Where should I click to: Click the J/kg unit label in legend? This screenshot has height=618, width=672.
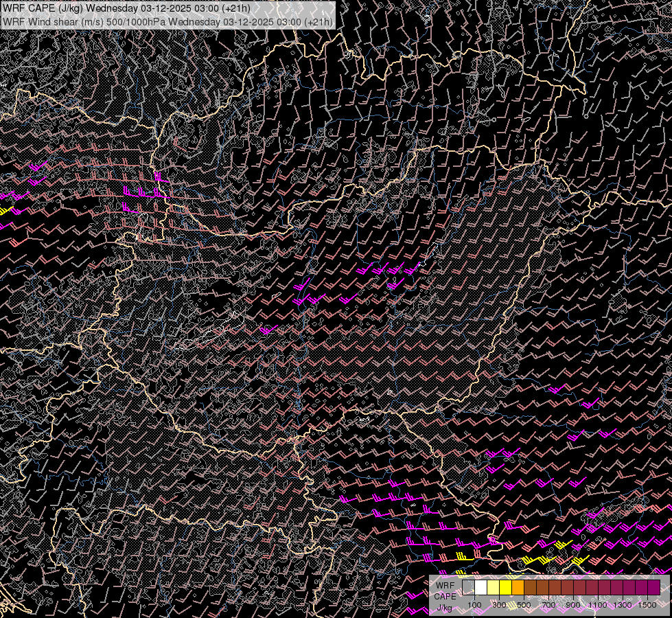[444, 607]
